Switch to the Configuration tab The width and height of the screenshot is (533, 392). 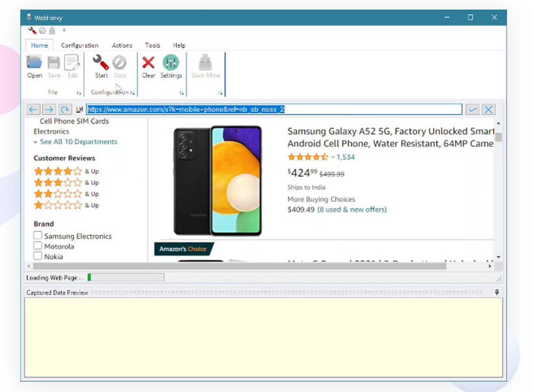coord(79,45)
